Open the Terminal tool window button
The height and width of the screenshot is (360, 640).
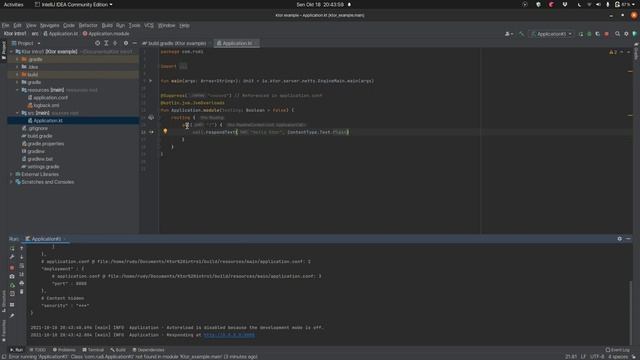coord(93,350)
